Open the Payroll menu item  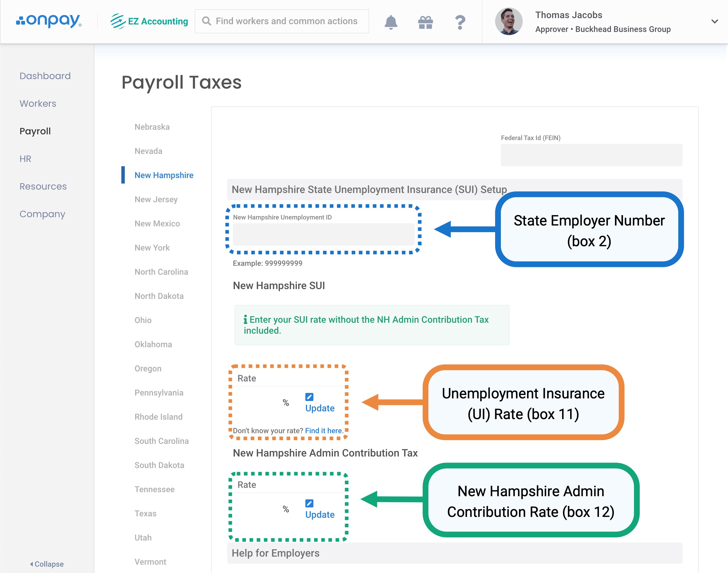click(35, 131)
